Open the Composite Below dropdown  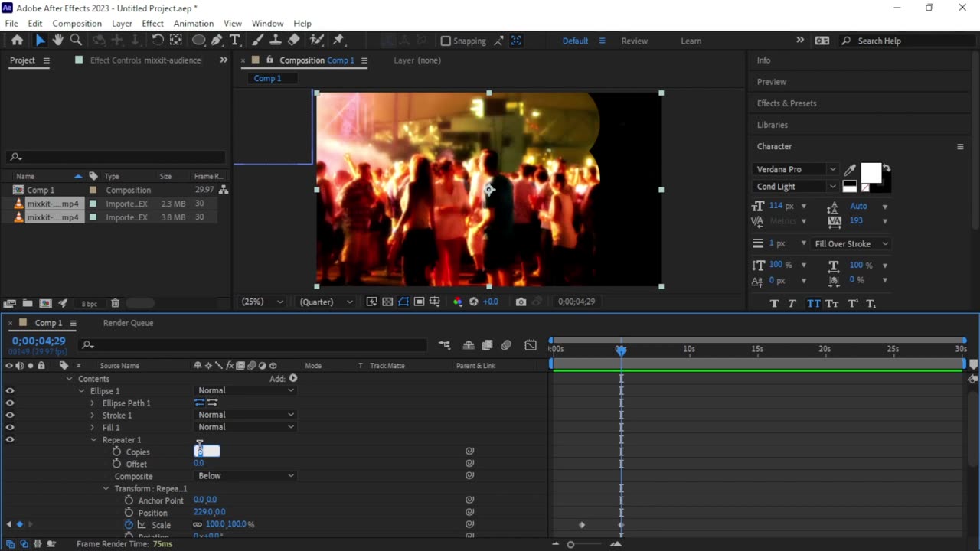click(x=245, y=476)
